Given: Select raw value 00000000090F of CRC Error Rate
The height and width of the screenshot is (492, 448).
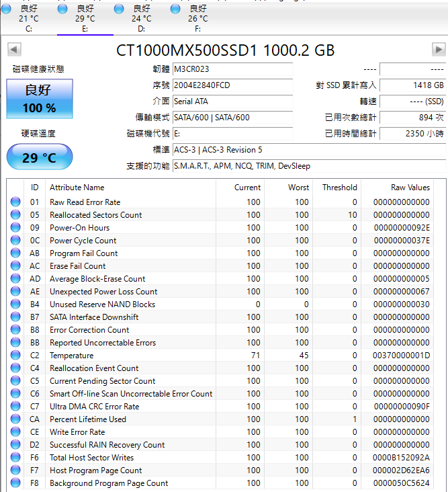Looking at the screenshot, I should [x=402, y=407].
